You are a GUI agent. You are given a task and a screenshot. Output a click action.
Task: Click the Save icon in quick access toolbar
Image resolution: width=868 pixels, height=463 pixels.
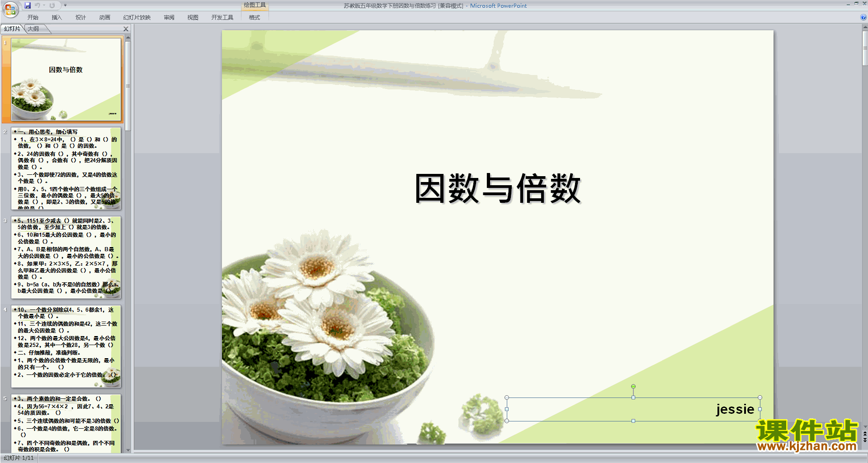[28, 5]
